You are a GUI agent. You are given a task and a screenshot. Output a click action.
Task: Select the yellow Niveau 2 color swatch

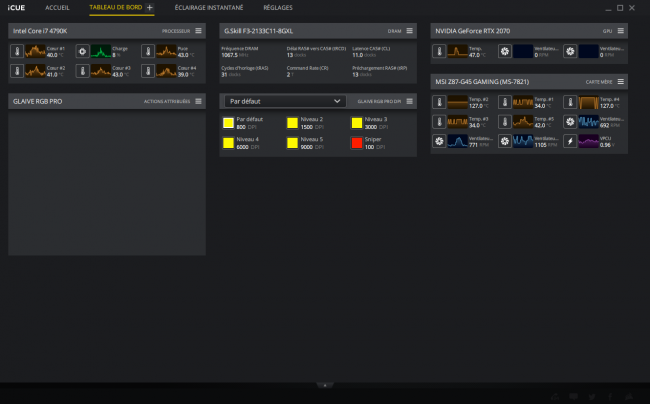[x=292, y=123]
